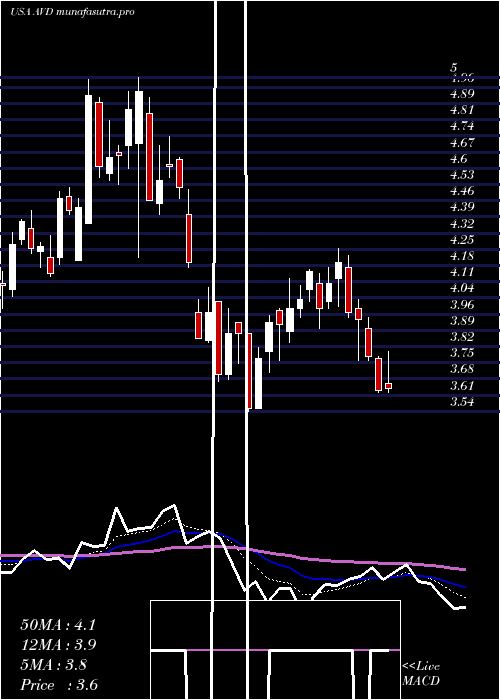The height and width of the screenshot is (700, 500).
Task: Click the 3.61 price axis label
Action: (462, 386)
